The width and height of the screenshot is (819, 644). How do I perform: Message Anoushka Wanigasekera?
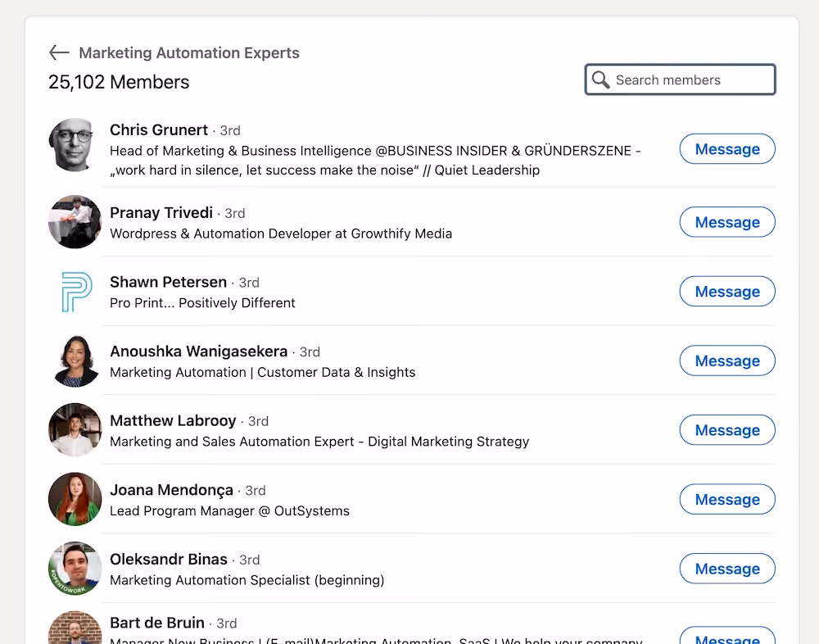727,361
